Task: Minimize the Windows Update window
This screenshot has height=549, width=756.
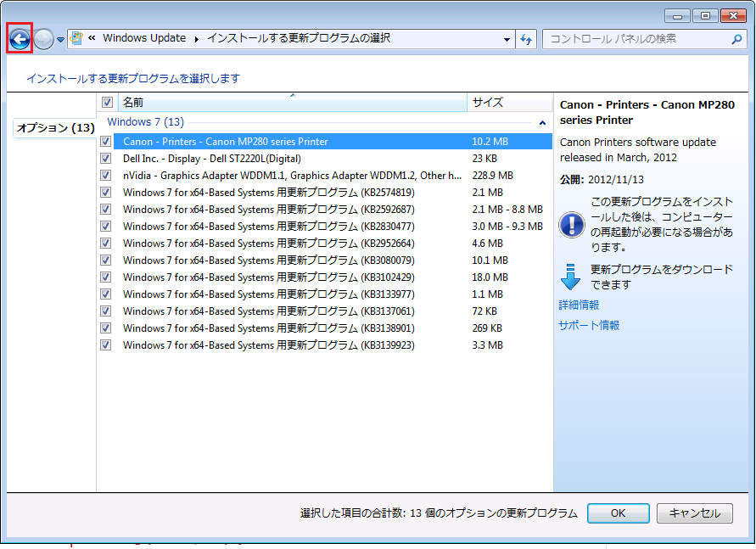Action: [x=677, y=16]
